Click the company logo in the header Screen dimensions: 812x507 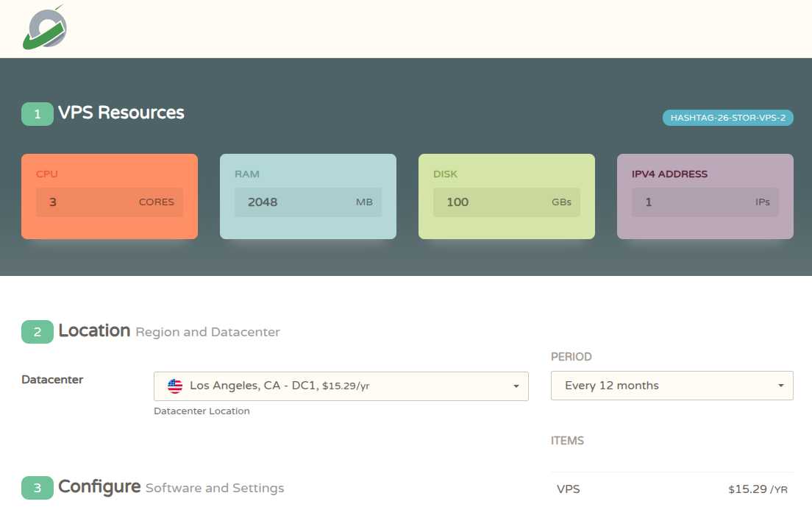(45, 29)
